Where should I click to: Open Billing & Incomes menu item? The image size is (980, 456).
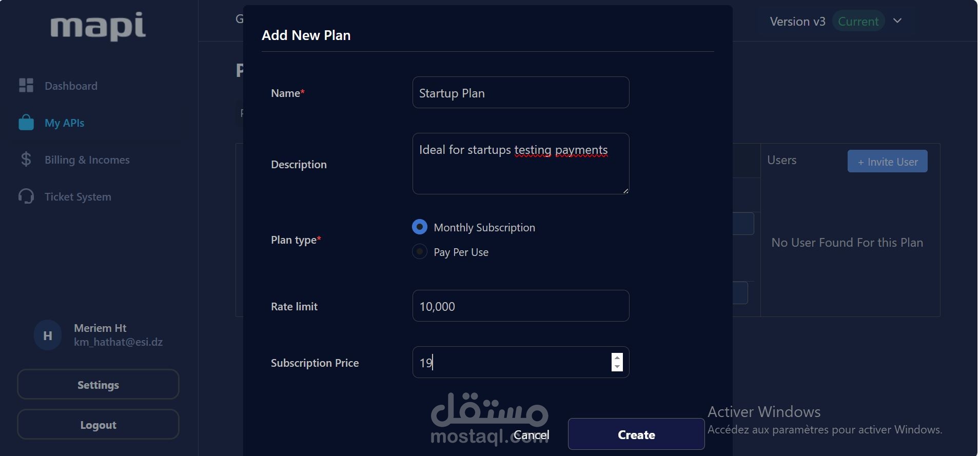87,160
